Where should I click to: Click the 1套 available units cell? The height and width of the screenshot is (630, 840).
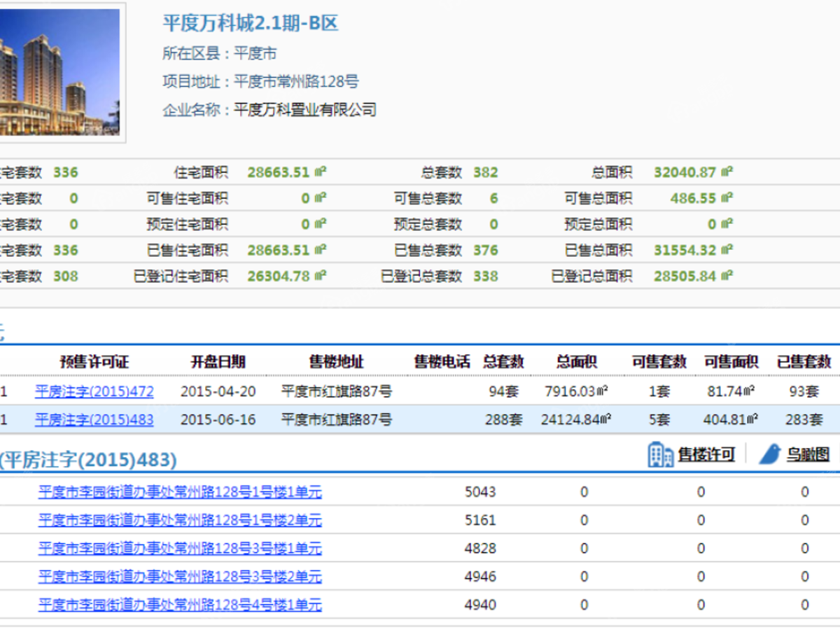(659, 392)
